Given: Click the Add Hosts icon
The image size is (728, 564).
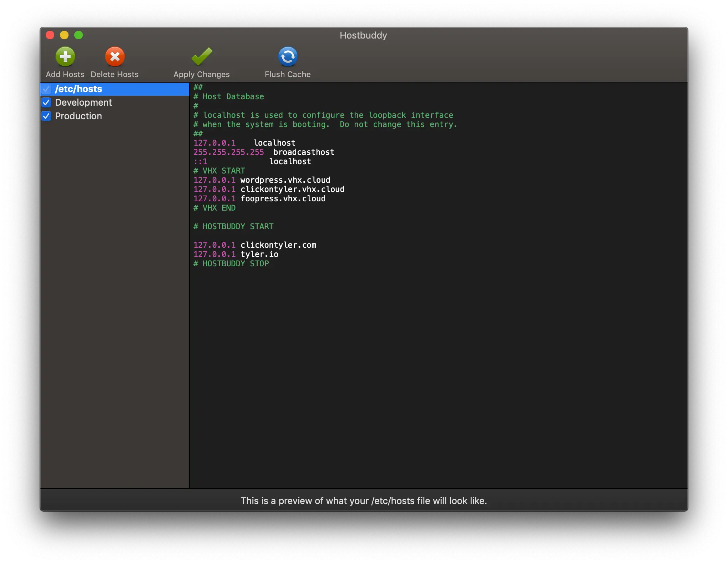Looking at the screenshot, I should 66,56.
